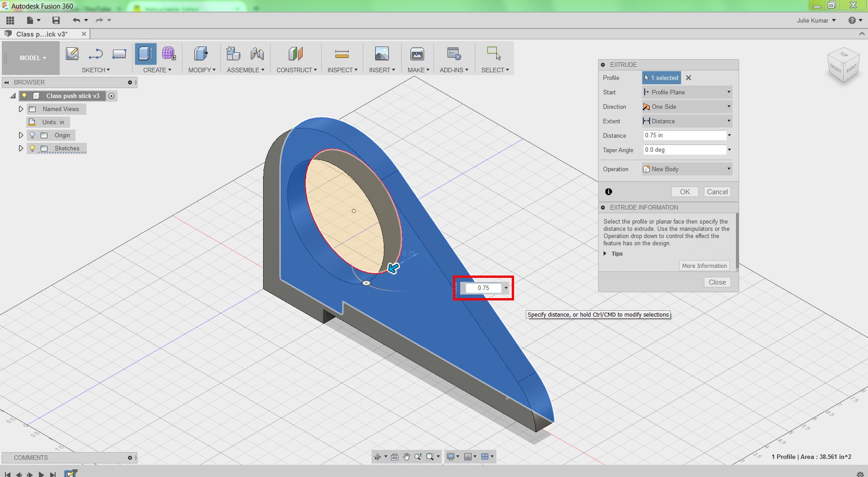Toggle Sketches folder visibility bulb

(32, 148)
